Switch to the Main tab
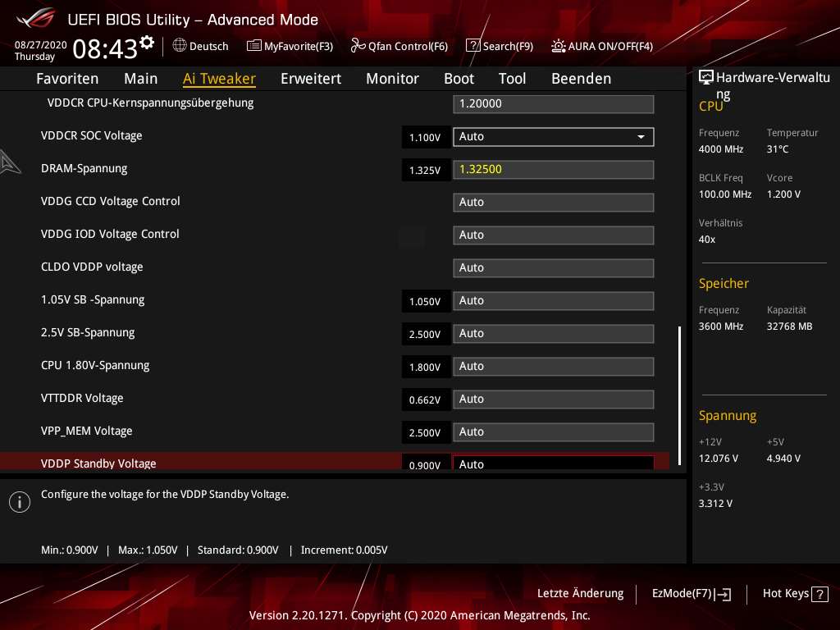The image size is (840, 630). point(141,79)
